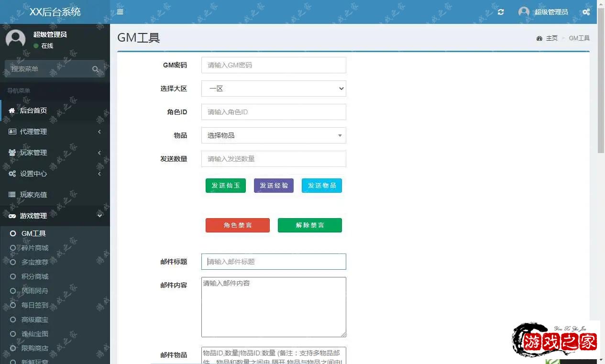
Task: Click the ID card icon beside 代理管理
Action: click(x=12, y=132)
